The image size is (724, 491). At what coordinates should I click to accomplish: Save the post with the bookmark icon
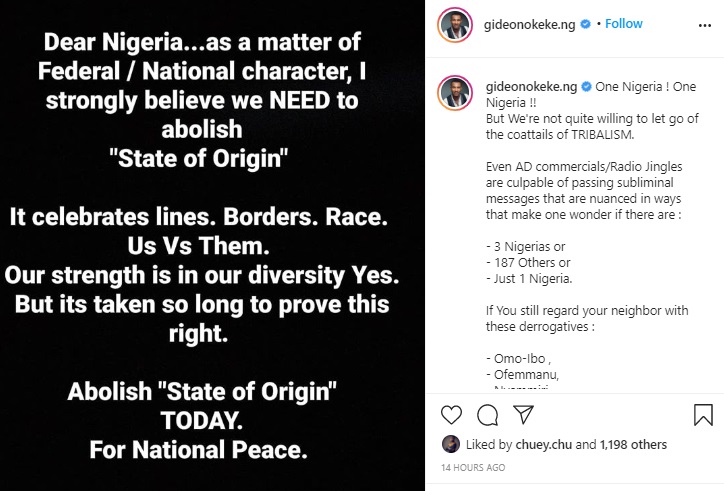(703, 414)
